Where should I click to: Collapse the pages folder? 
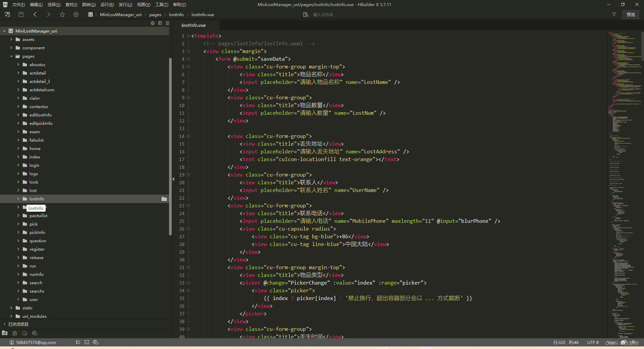pos(11,56)
